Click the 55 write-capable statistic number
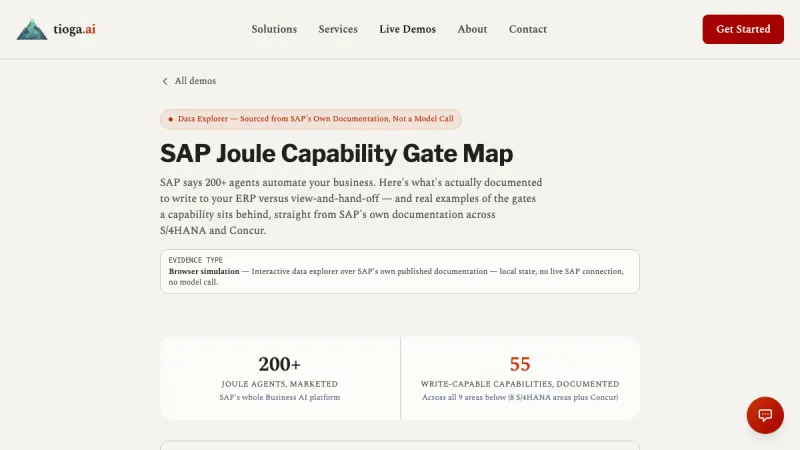The width and height of the screenshot is (800, 450). click(520, 364)
